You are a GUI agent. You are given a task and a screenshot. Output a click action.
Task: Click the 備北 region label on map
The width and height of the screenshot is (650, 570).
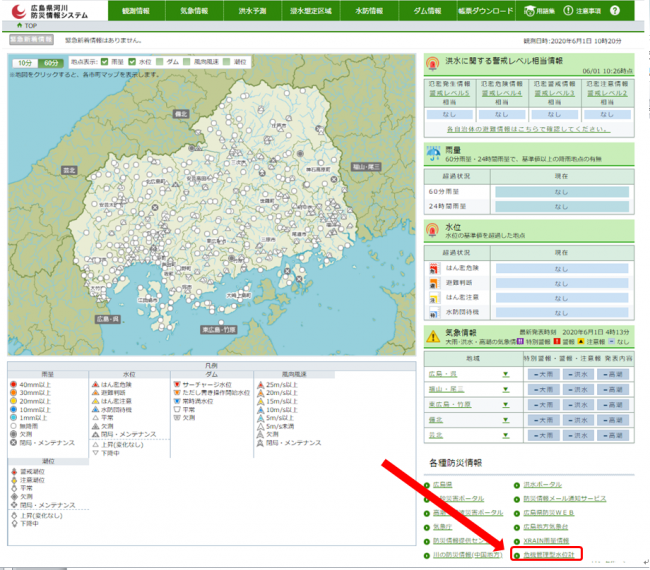pyautogui.click(x=181, y=114)
